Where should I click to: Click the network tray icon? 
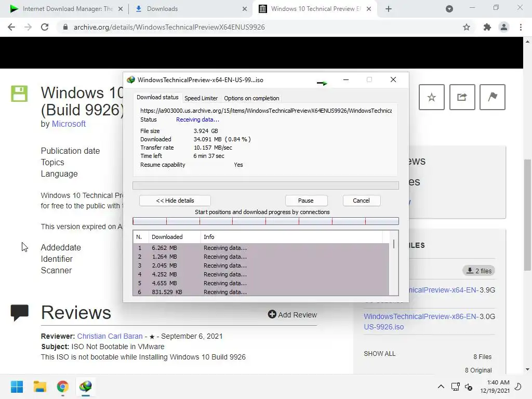455,387
